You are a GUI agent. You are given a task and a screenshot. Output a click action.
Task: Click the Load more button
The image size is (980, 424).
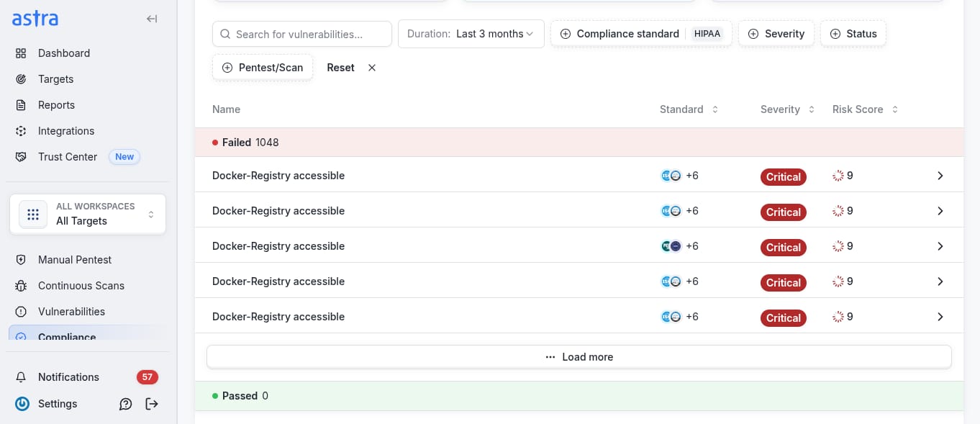(579, 357)
